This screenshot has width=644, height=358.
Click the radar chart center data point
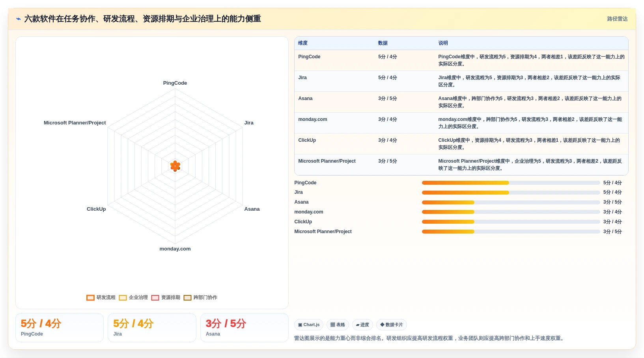tap(175, 166)
